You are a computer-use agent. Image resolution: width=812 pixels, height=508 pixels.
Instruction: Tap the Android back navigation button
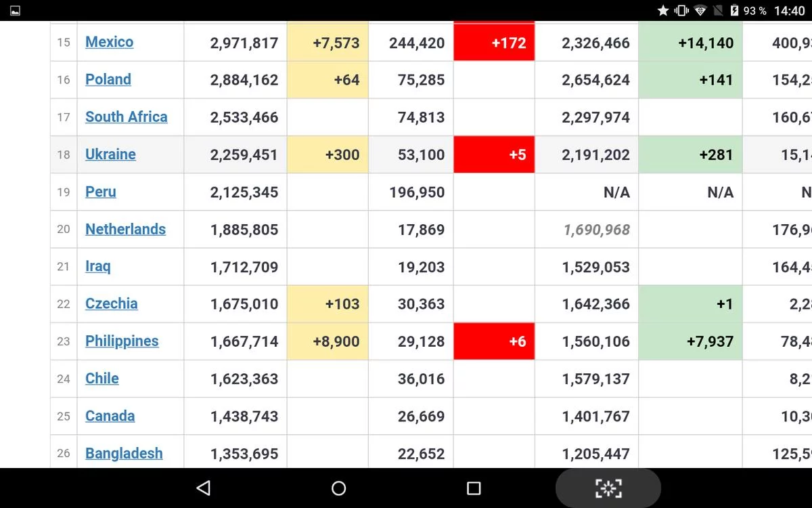(x=203, y=488)
